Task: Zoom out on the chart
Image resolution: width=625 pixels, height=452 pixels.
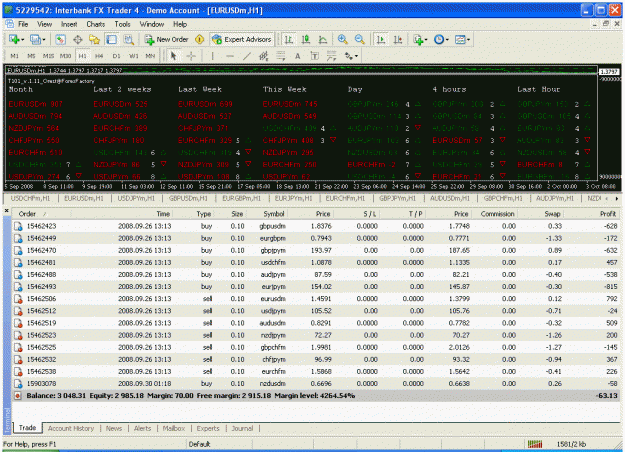Action: (360, 39)
